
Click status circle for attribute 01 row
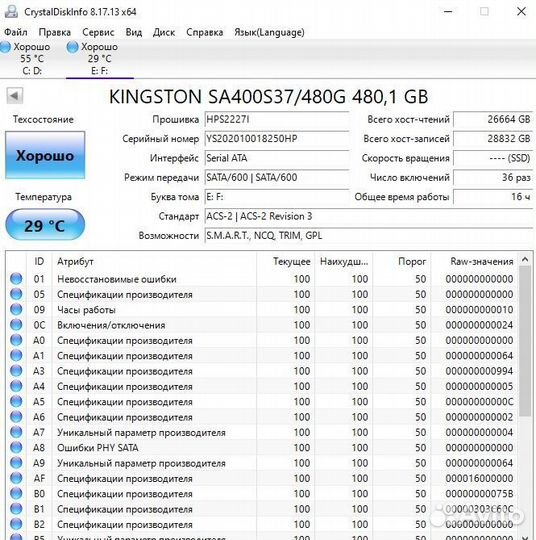coord(16,279)
